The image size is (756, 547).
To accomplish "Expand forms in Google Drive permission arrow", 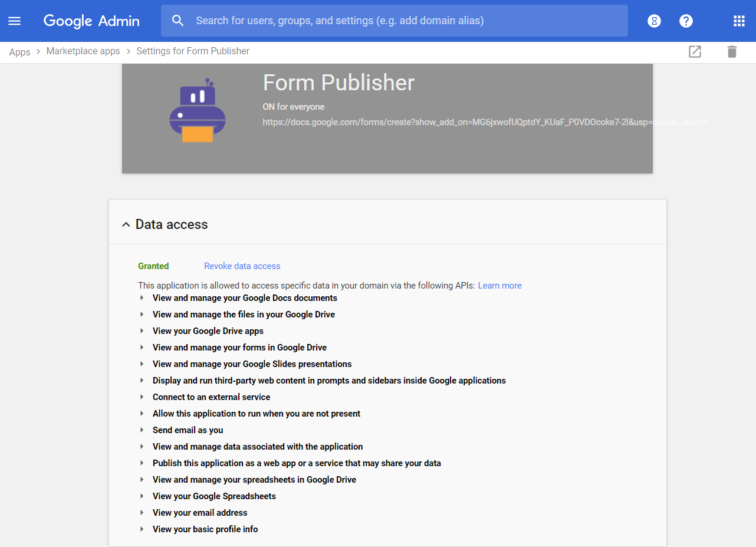I will tap(142, 348).
